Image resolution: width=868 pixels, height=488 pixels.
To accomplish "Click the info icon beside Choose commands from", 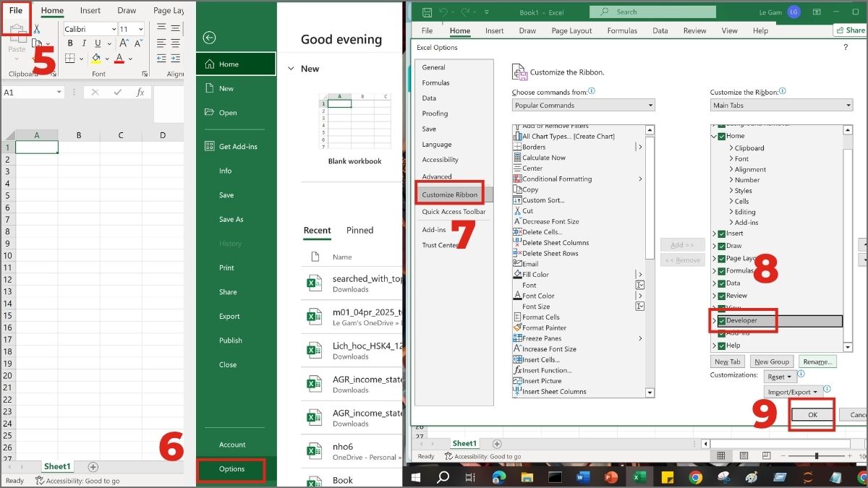I will 592,92.
